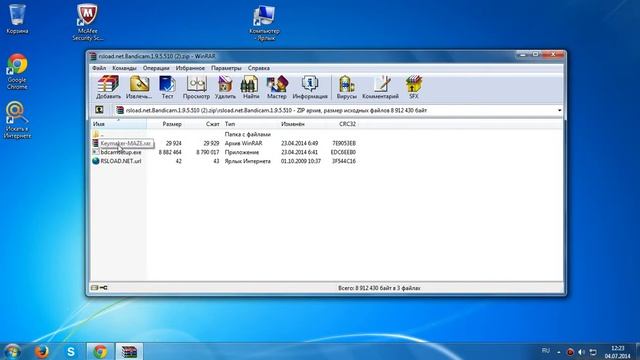The image size is (640, 360).
Task: Go up one folder level button
Action: [99, 110]
